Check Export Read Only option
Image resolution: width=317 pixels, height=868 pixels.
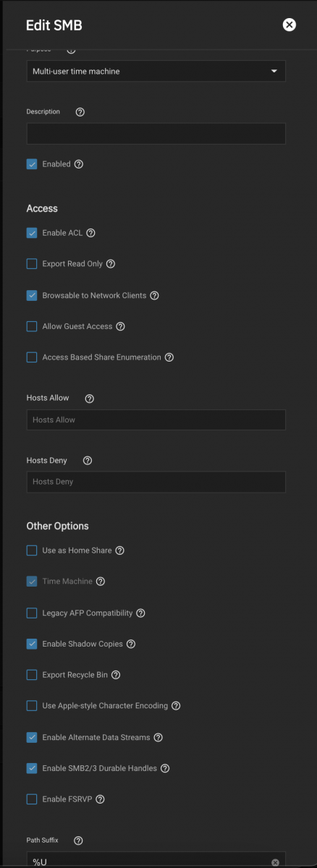click(x=32, y=264)
